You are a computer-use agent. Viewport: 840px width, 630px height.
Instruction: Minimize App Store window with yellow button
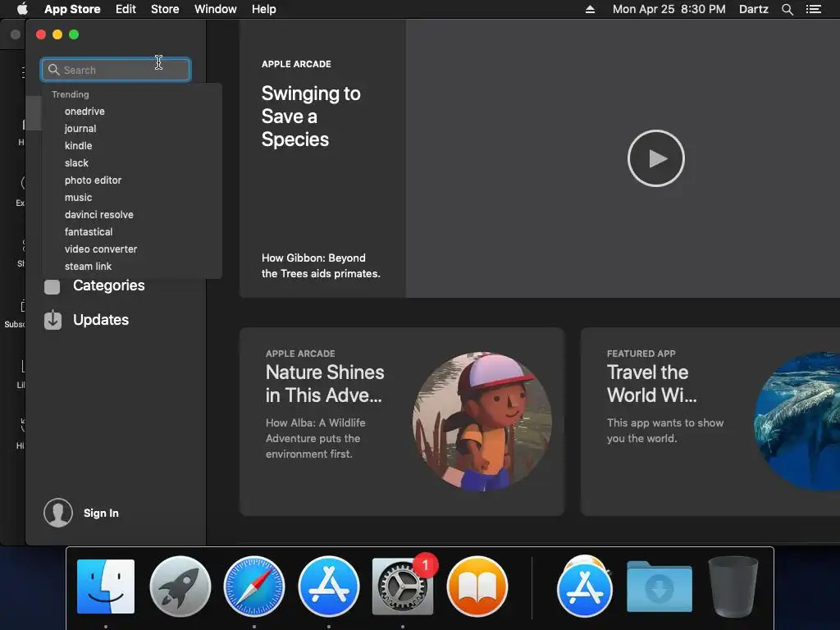57,34
